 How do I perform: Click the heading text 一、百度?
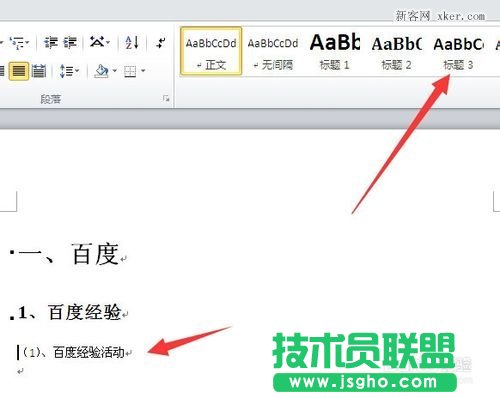coord(69,254)
